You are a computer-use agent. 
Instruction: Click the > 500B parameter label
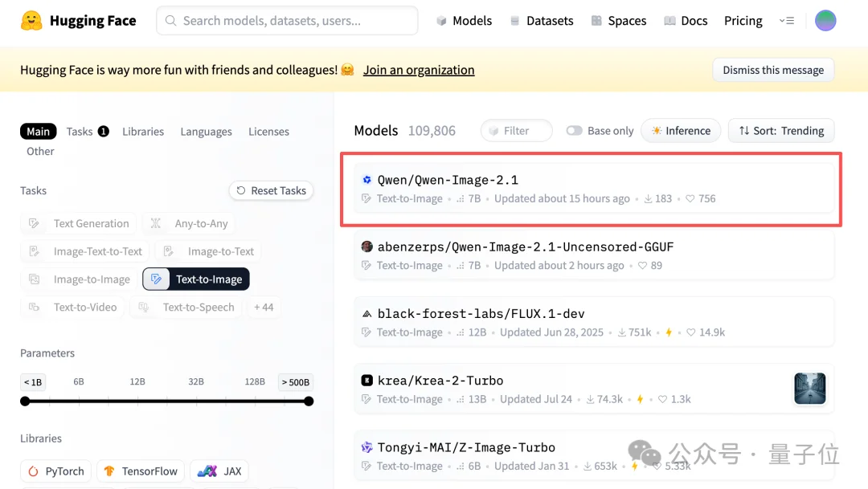tap(296, 382)
